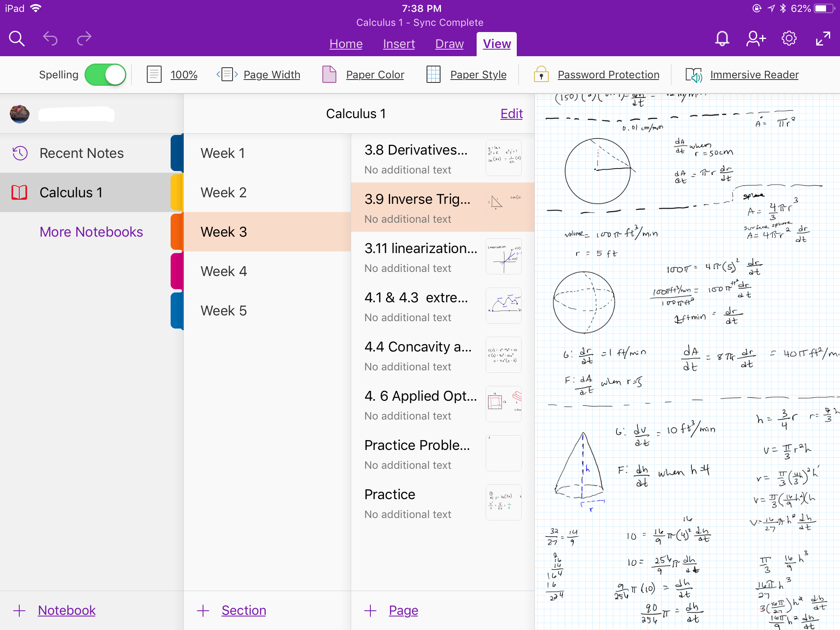Open the share person-plus icon
The width and height of the screenshot is (840, 630).
pos(756,39)
